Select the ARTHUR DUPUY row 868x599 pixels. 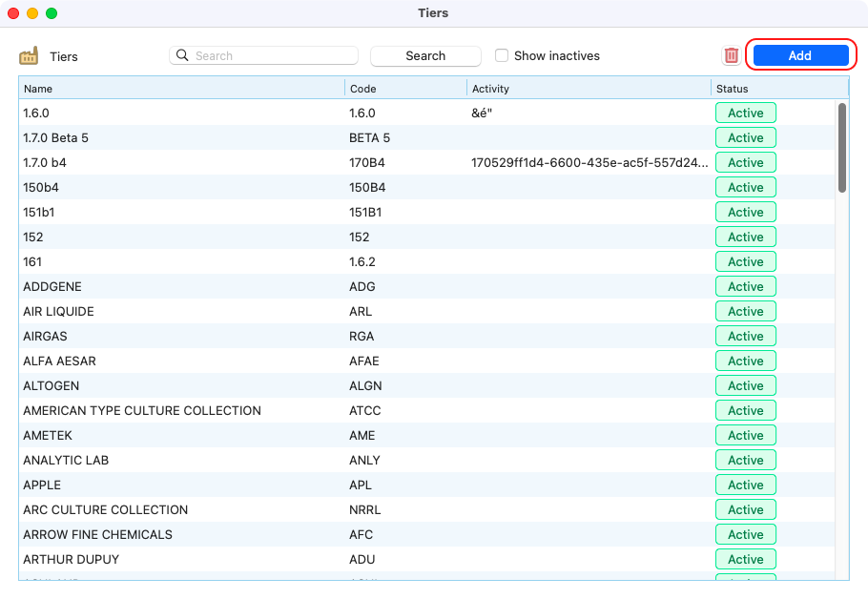426,560
